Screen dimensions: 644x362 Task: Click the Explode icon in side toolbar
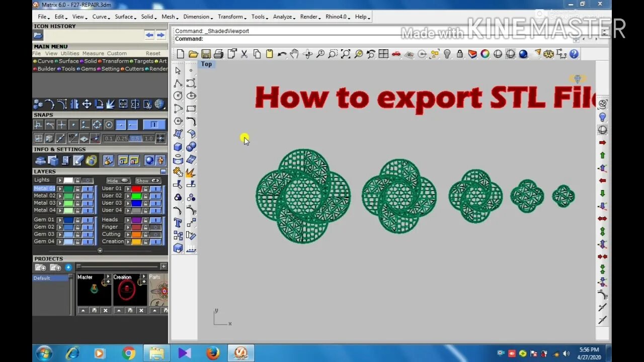click(191, 172)
